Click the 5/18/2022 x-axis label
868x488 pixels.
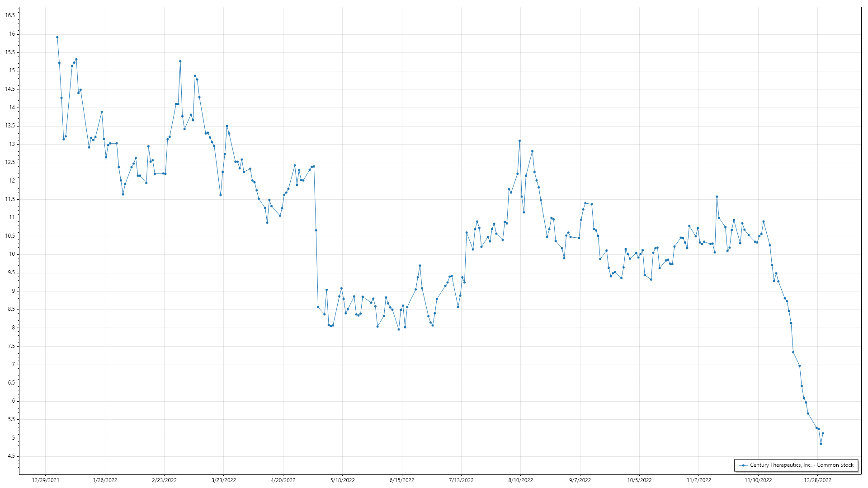tap(342, 480)
